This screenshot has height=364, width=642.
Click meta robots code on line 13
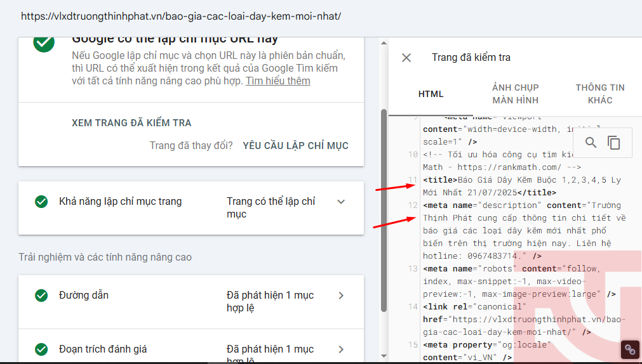[519, 282]
